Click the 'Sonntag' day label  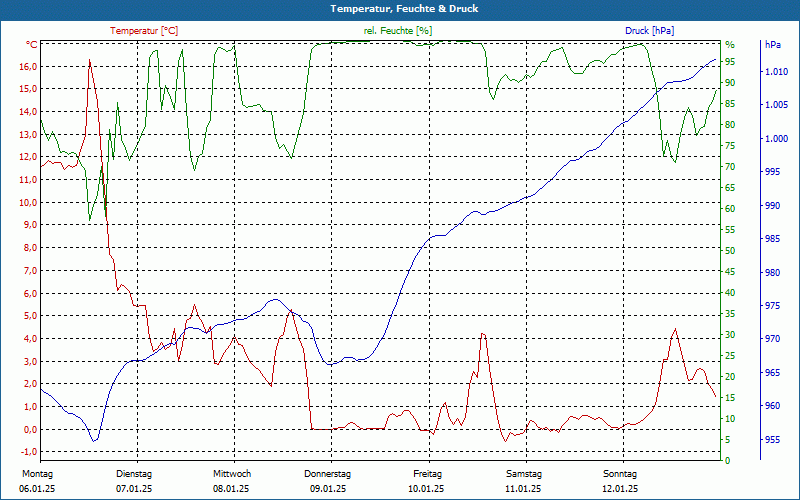coord(620,474)
